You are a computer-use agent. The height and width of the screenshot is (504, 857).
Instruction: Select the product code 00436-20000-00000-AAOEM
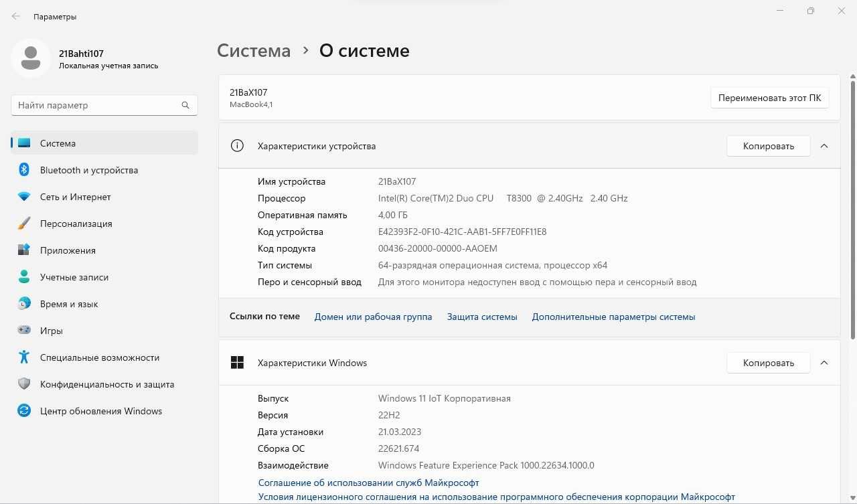tap(438, 248)
